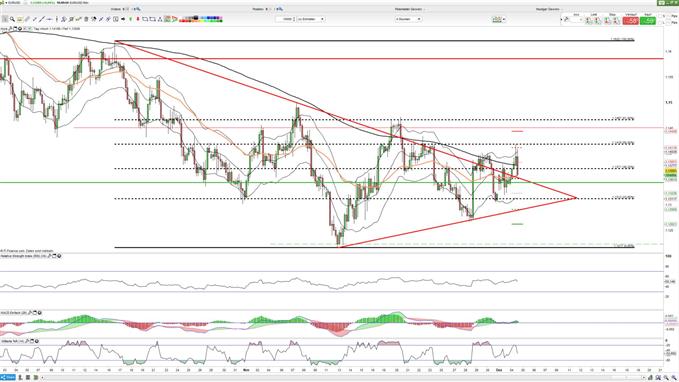Screen dimensions: 679x382
Task: Pick the red color from palette
Action: click(x=182, y=21)
